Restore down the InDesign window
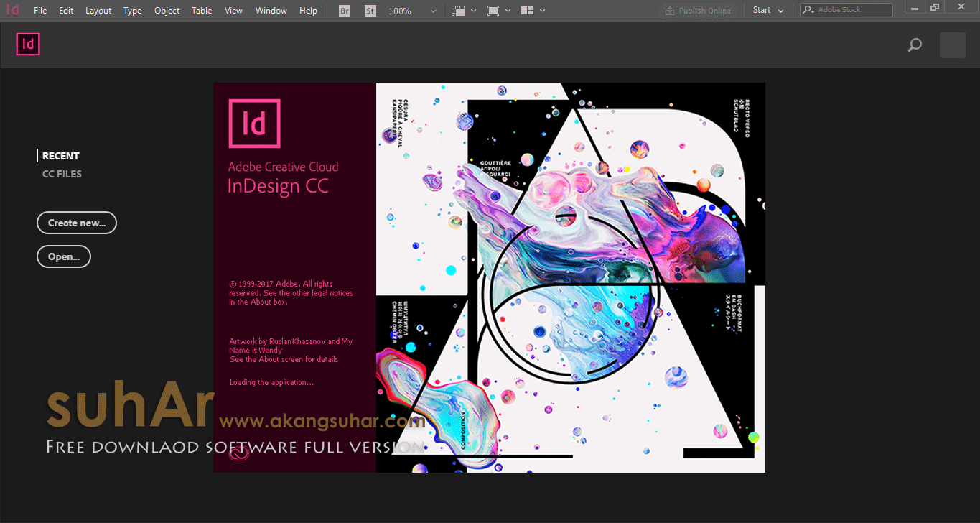The image size is (980, 523). click(x=934, y=7)
